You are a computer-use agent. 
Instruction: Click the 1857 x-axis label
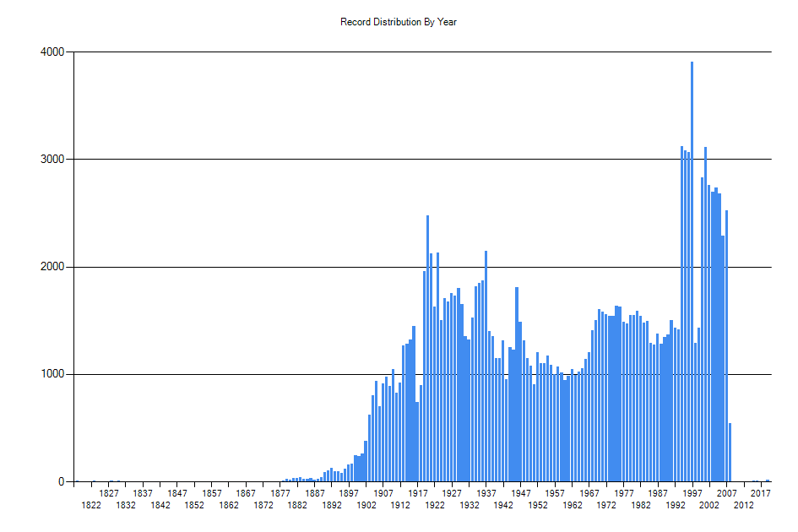212,493
